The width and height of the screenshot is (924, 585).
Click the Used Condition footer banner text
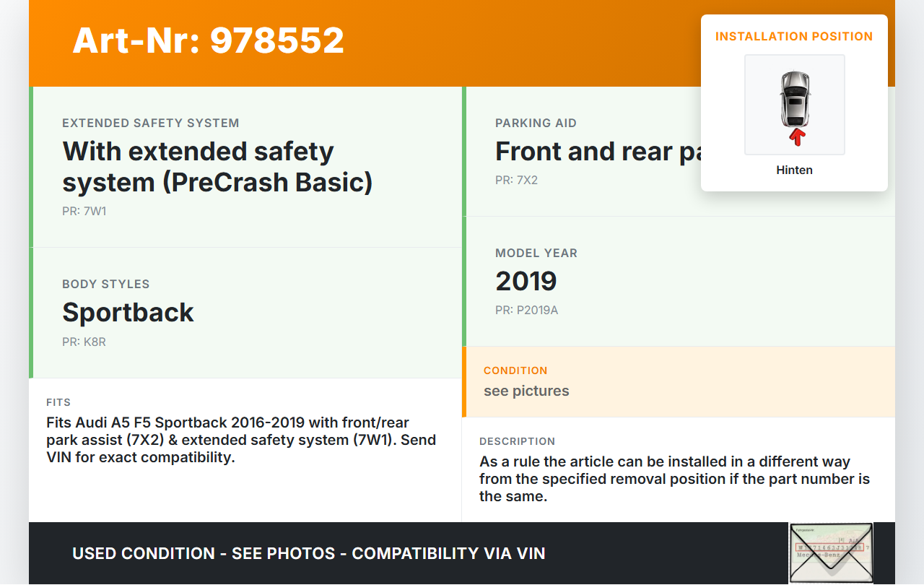click(x=308, y=553)
